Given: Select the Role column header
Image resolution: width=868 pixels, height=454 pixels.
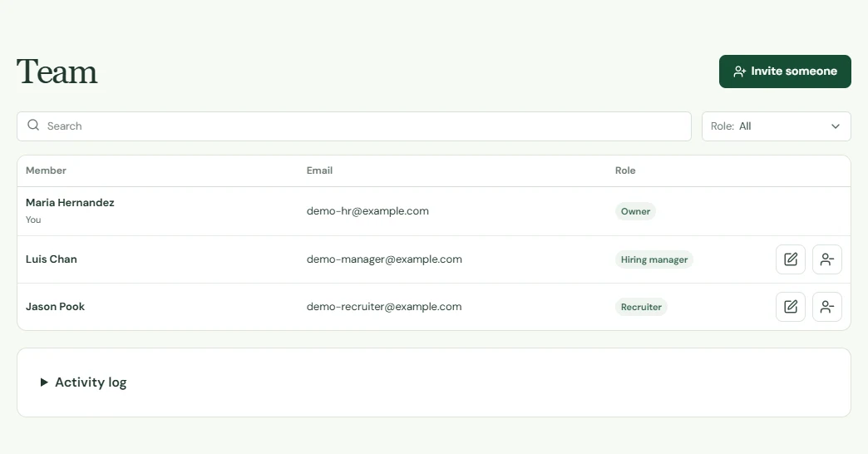Looking at the screenshot, I should pyautogui.click(x=625, y=170).
